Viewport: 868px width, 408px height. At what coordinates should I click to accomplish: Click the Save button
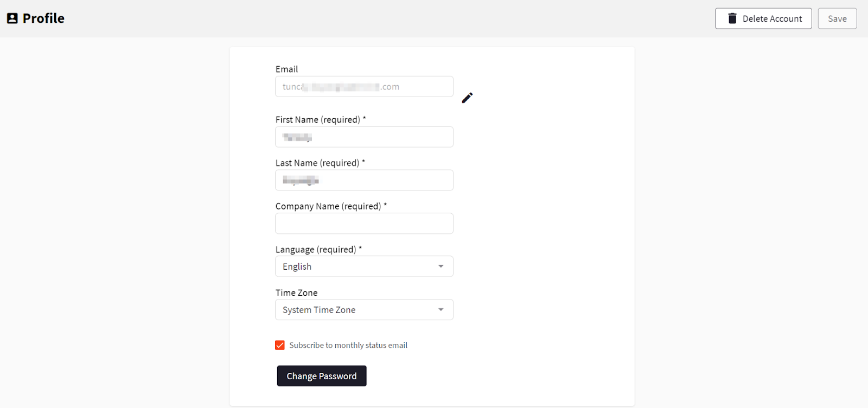837,18
